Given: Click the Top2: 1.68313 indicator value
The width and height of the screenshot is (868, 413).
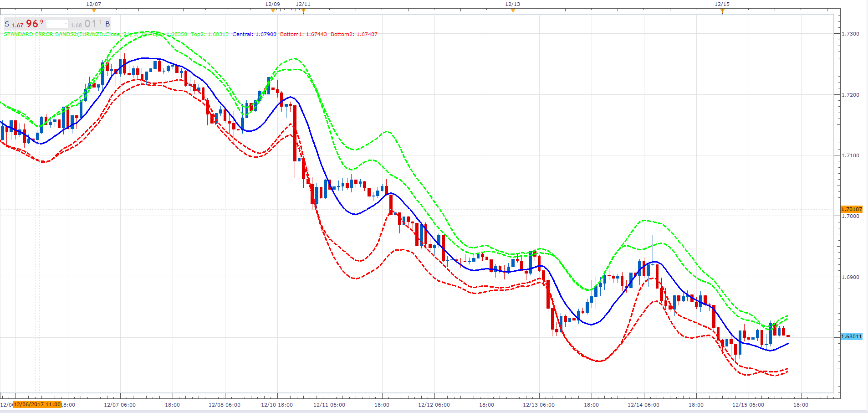Looking at the screenshot, I should (x=209, y=34).
